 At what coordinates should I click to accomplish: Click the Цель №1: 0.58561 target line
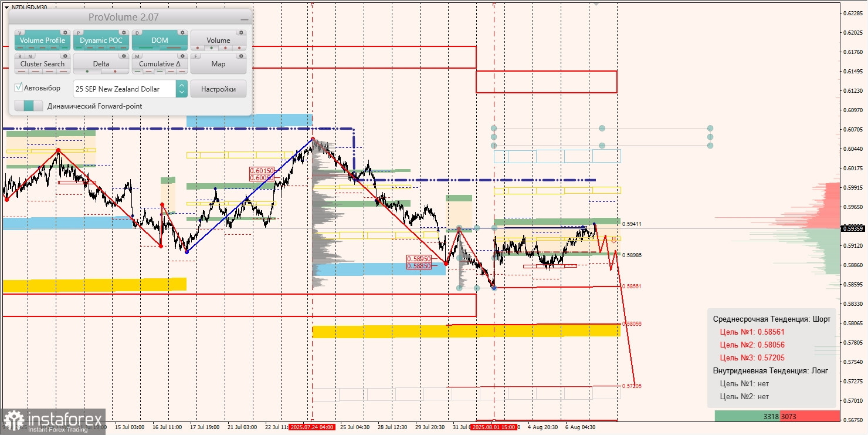point(752,332)
